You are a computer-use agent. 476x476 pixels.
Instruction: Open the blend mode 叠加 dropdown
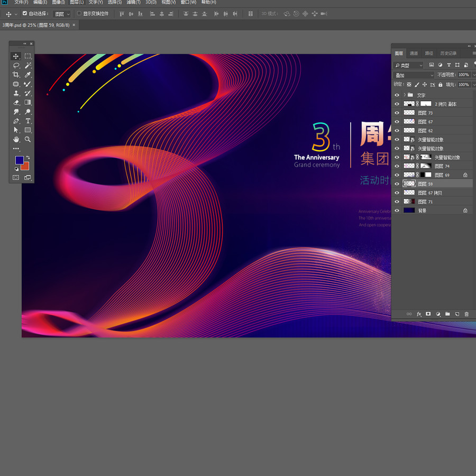point(414,75)
